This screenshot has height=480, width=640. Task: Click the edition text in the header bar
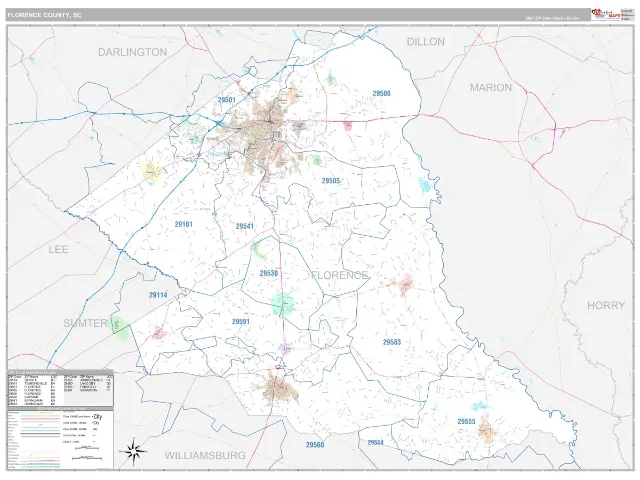tap(552, 18)
